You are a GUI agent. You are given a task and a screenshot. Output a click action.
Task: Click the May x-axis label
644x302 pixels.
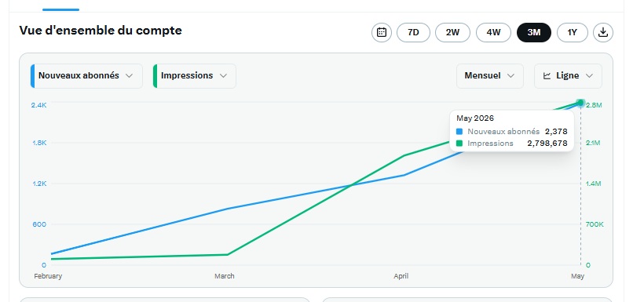pyautogui.click(x=577, y=276)
